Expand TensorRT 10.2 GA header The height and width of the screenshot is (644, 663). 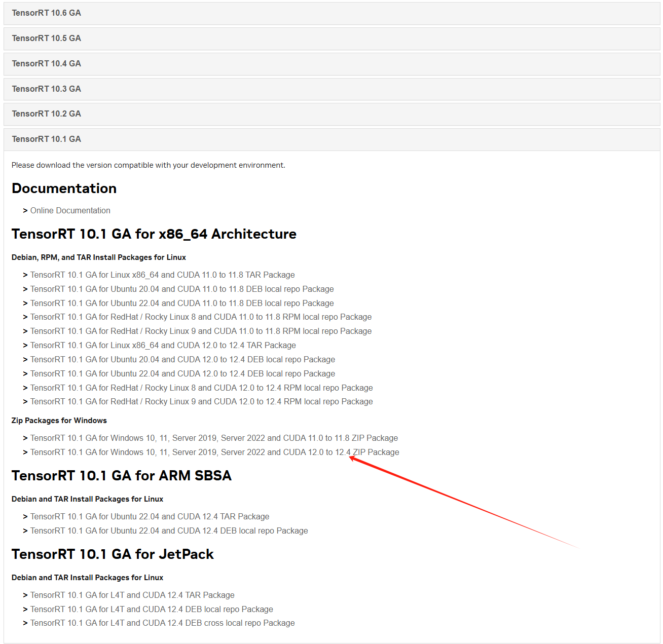point(47,114)
